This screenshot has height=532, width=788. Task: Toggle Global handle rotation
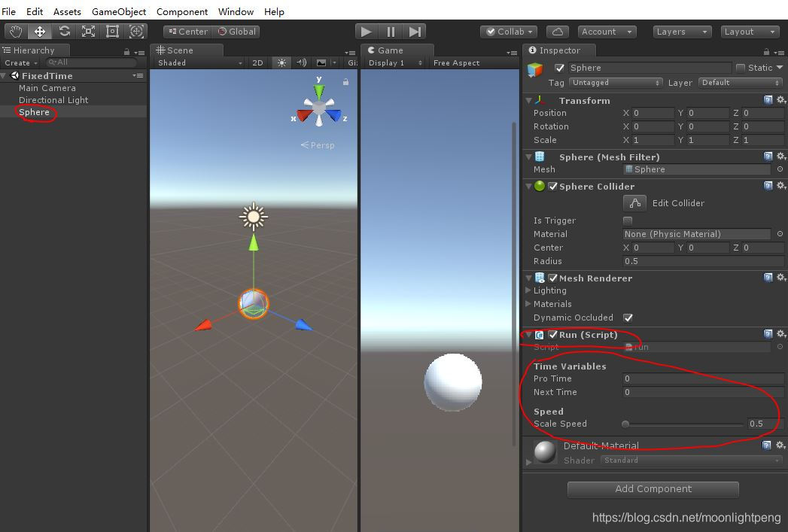pos(236,32)
